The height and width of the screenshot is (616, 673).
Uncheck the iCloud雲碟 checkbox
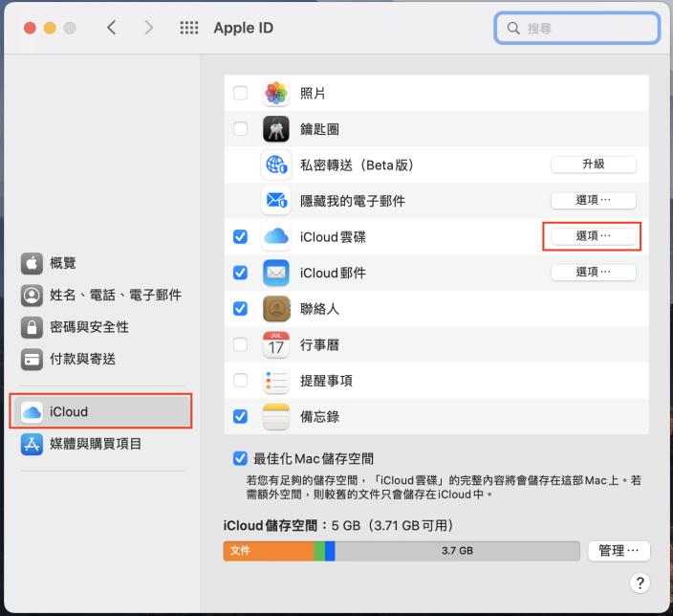tap(240, 236)
